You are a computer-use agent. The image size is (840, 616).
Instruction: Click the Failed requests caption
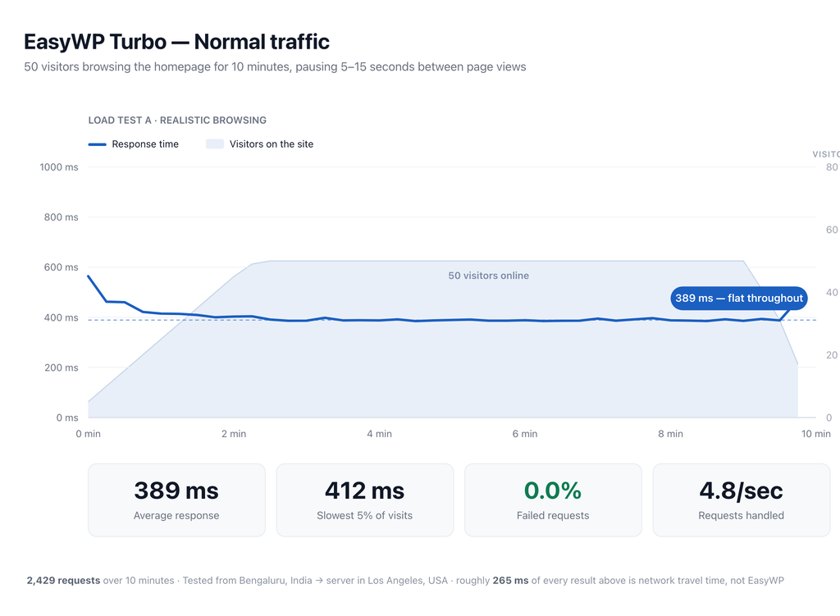(x=553, y=515)
